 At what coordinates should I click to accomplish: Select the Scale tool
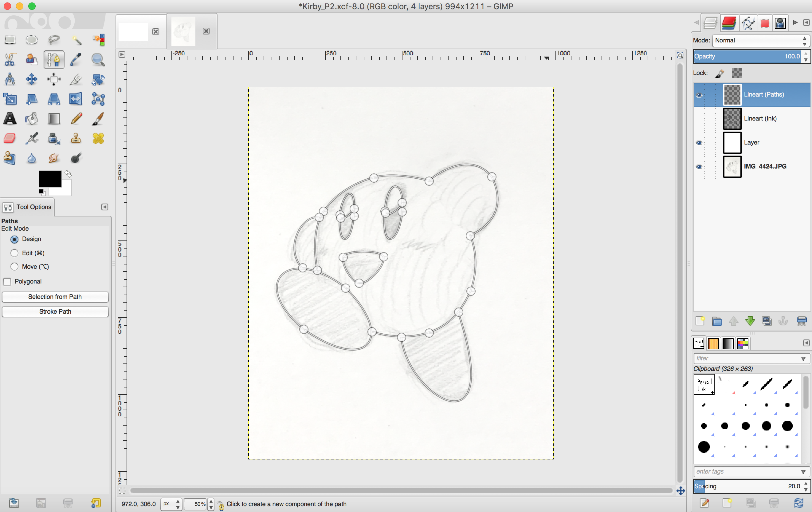10,99
